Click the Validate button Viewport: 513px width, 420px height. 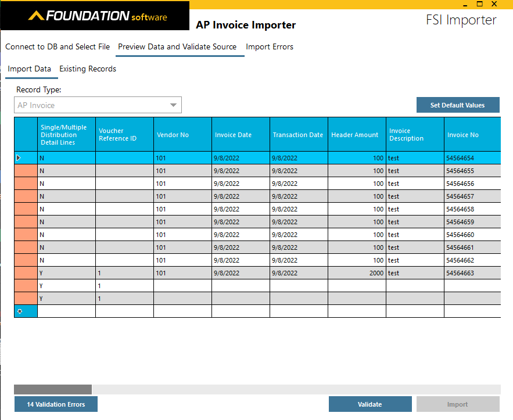[x=370, y=404]
